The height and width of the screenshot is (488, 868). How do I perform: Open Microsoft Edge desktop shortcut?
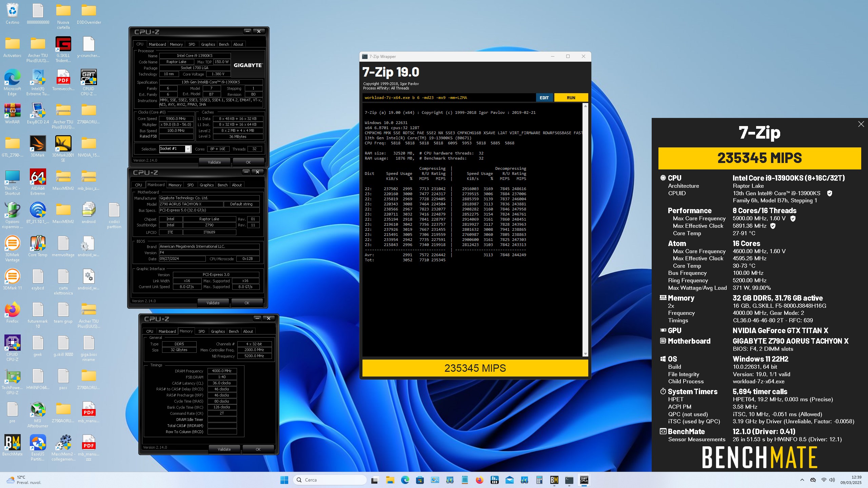(x=12, y=83)
